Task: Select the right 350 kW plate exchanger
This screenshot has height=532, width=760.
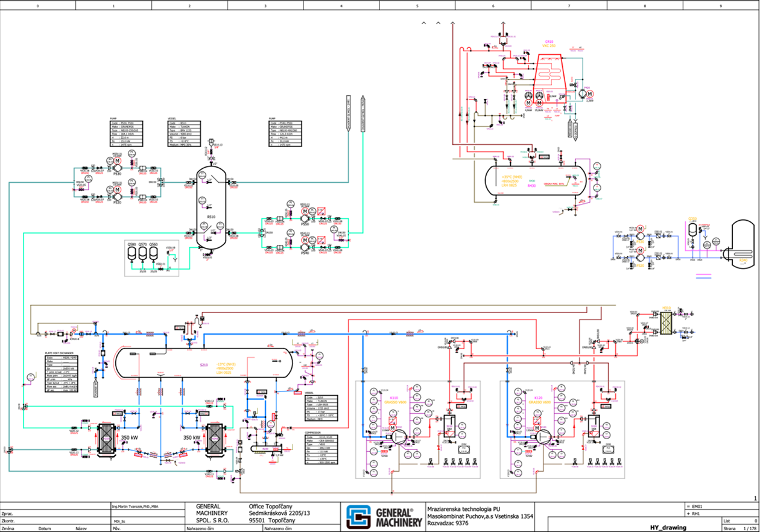Action: [x=214, y=440]
